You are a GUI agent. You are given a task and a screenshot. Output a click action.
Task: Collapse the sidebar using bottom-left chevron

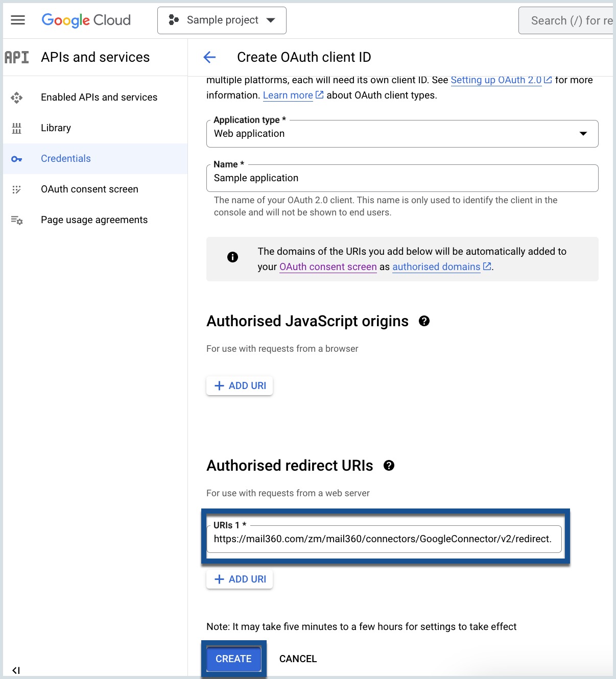click(x=17, y=669)
